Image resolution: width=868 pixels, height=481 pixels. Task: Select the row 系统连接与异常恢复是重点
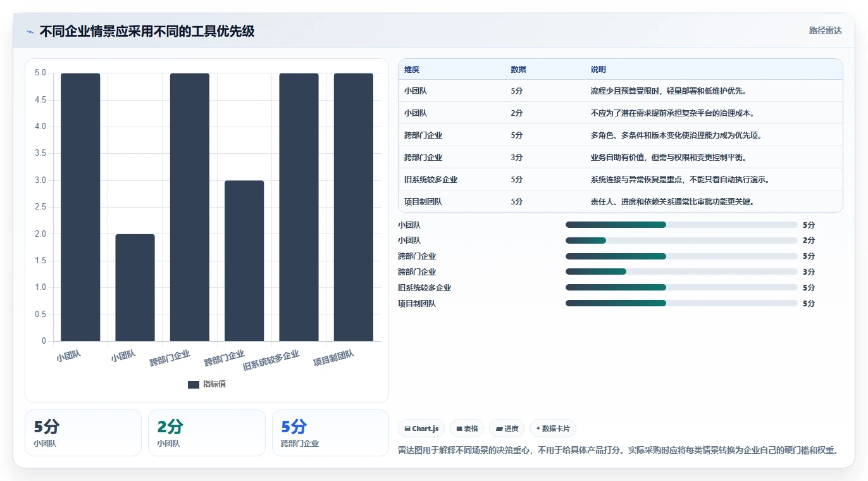(621, 180)
